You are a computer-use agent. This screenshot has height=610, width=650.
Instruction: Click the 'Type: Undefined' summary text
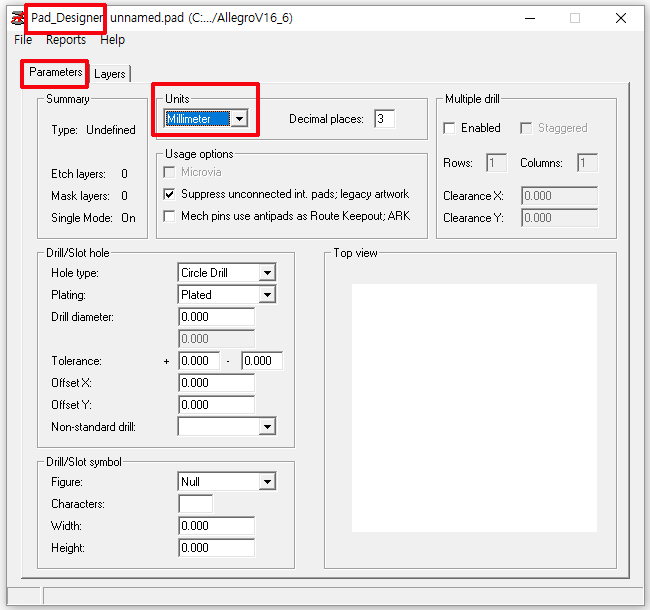[93, 130]
